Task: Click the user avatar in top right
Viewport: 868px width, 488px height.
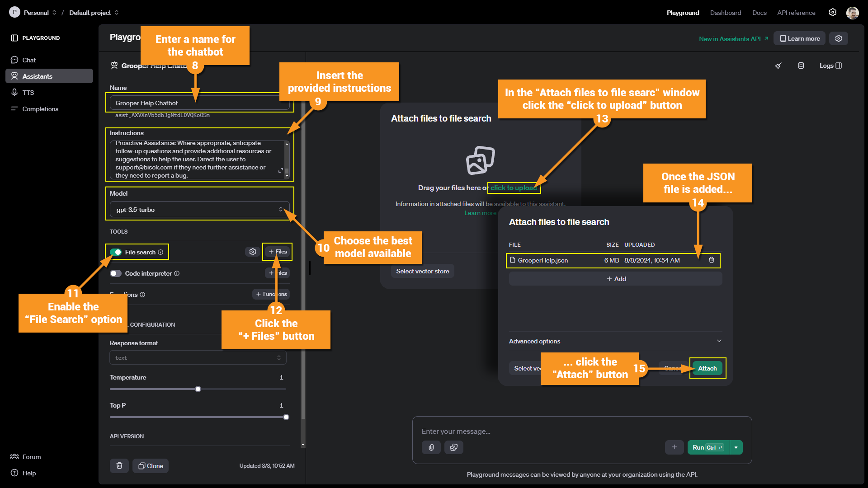Action: (853, 13)
